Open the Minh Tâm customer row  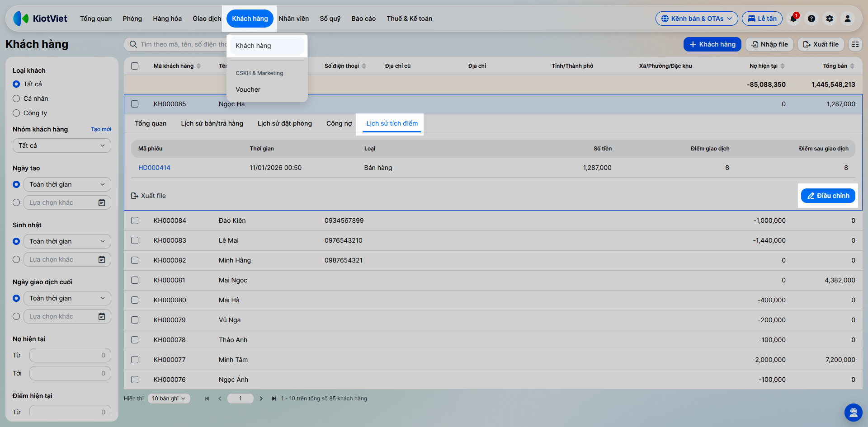pos(493,360)
